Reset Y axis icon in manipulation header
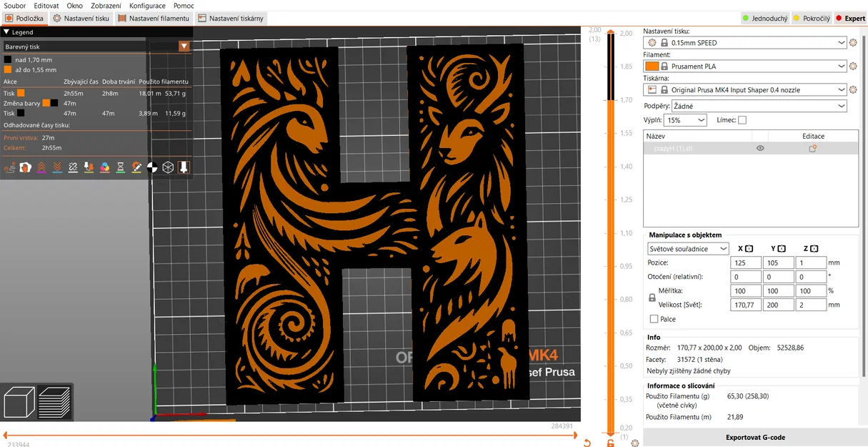Viewport: 868px width, 447px height. point(782,249)
